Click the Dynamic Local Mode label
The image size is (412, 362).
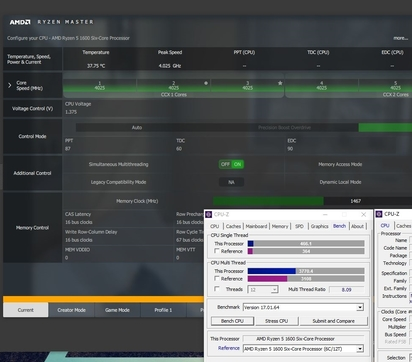click(340, 182)
